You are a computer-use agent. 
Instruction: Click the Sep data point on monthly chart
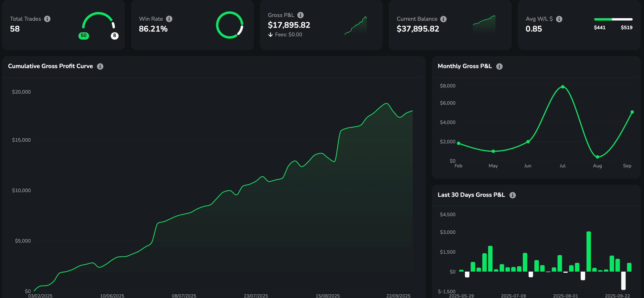[x=632, y=112]
